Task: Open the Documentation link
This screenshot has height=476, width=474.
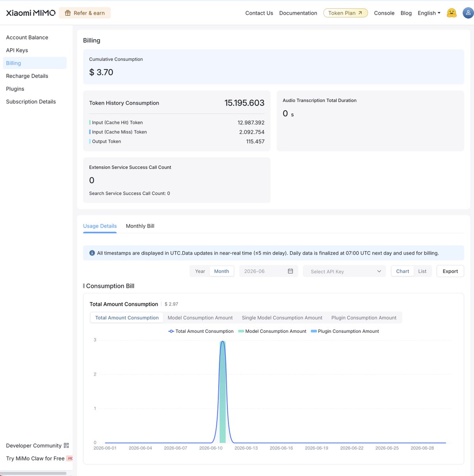Action: 298,13
